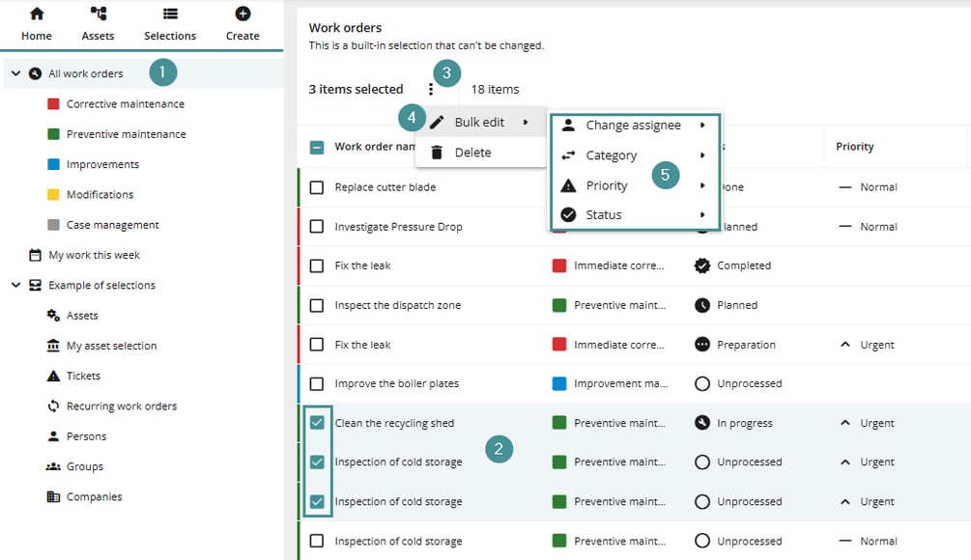Click Improvements blue color square
The height and width of the screenshot is (560, 971).
coord(54,164)
